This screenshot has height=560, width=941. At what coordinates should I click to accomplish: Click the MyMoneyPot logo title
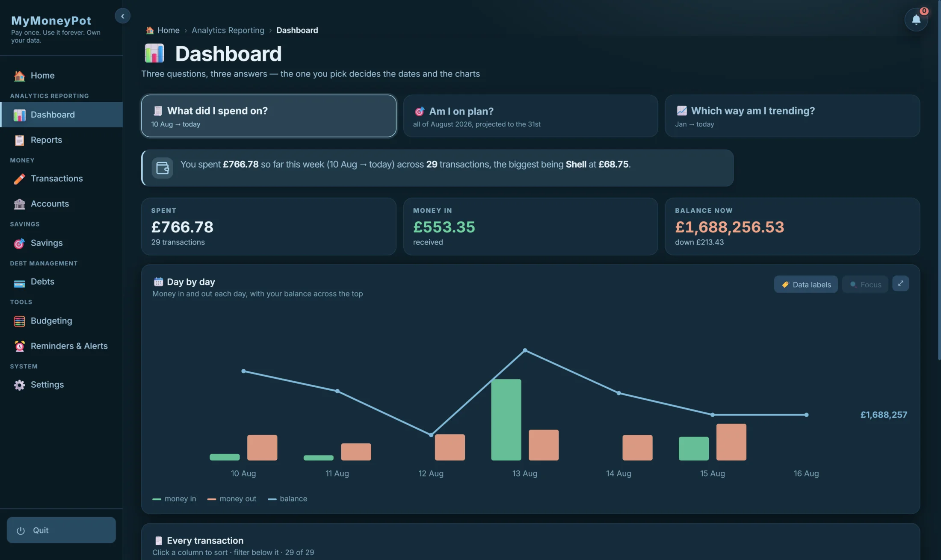click(51, 21)
